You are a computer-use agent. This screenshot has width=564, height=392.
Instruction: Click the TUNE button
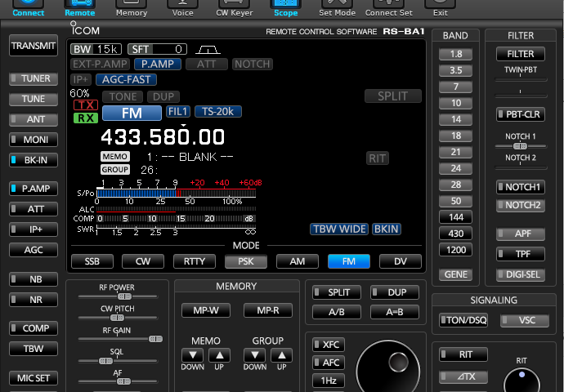pos(34,99)
